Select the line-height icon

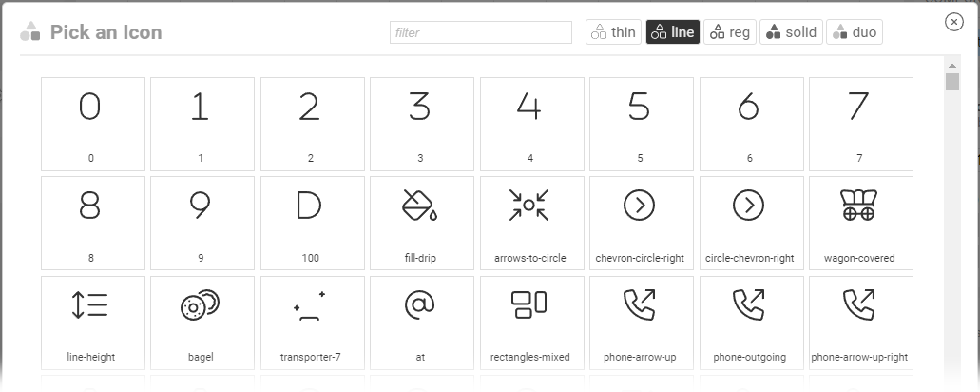pyautogui.click(x=93, y=323)
